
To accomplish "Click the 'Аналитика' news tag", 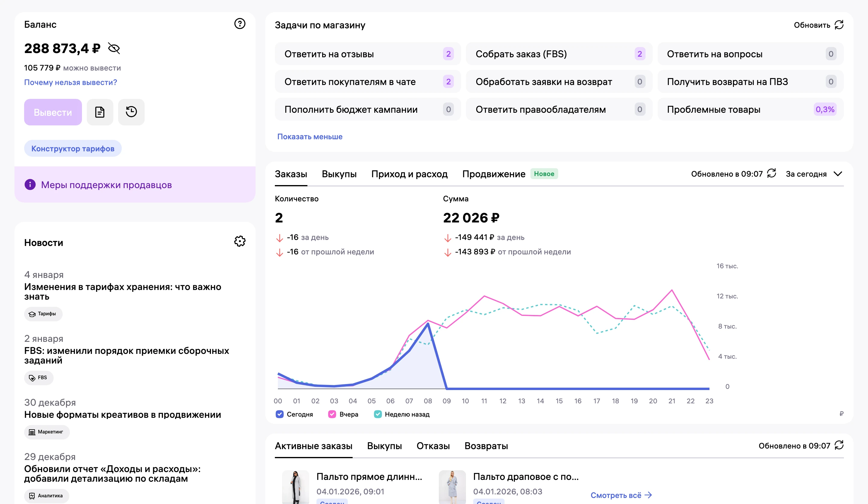I will tap(46, 496).
